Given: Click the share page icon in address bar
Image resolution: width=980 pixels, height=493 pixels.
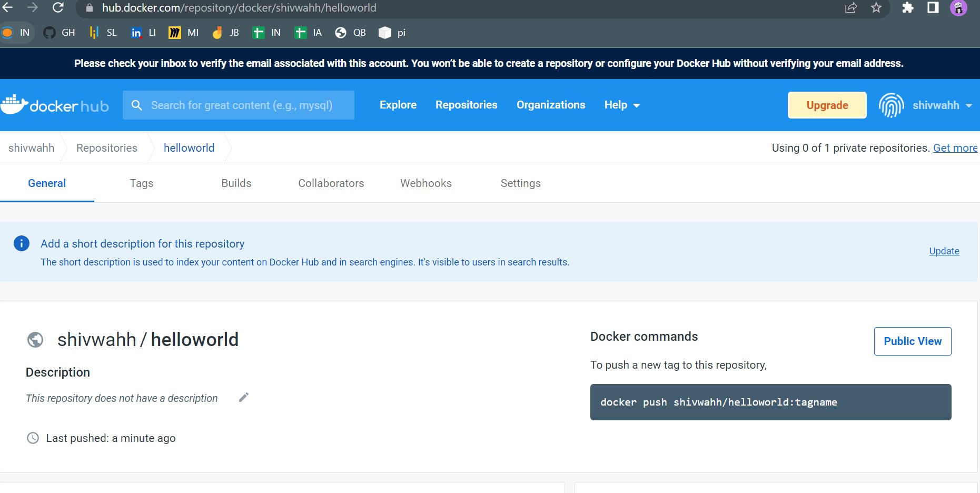Looking at the screenshot, I should click(851, 8).
